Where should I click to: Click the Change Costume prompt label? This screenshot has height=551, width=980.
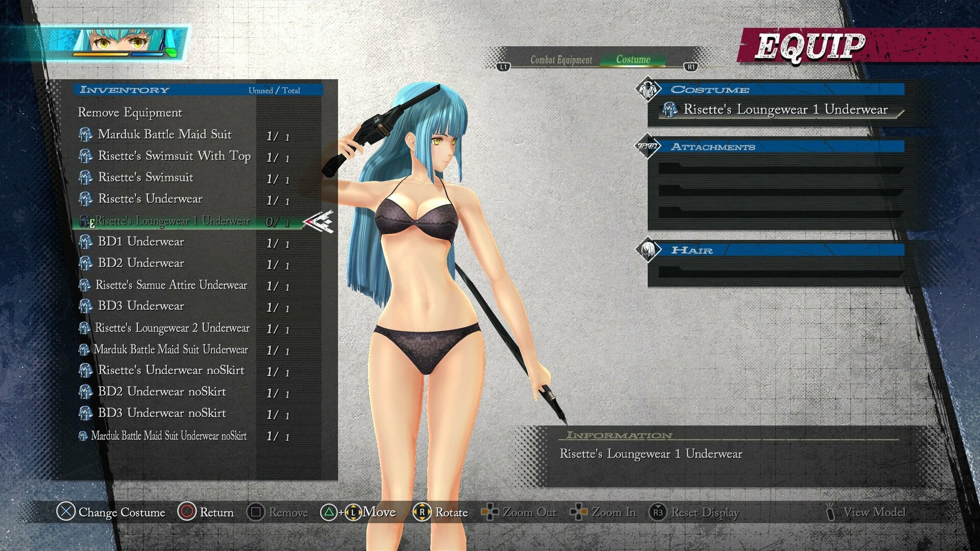pos(122,512)
